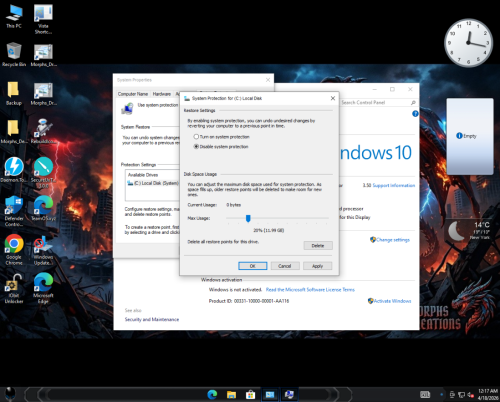
Task: Open Security and Maintenance link
Action: coord(152,319)
